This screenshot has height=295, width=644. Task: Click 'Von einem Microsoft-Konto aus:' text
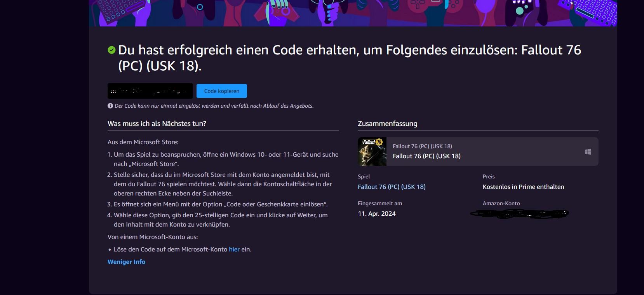[x=153, y=237]
